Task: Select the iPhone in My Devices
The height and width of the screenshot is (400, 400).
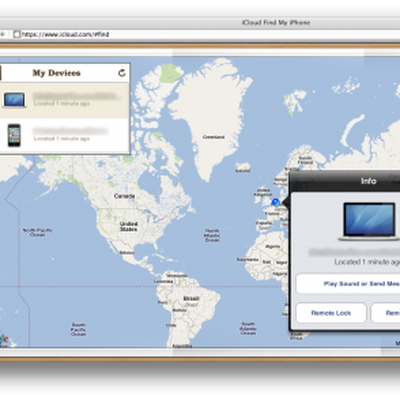Action: [64, 135]
